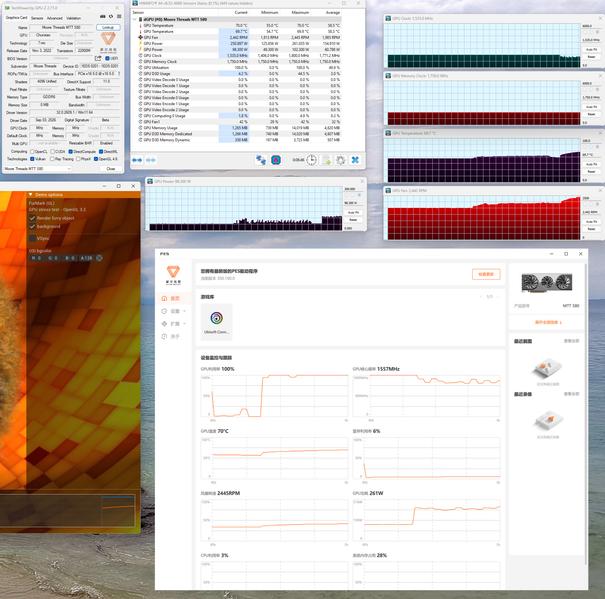
Task: Toggle the Vulkan checkbox in GPU-Z
Action: point(32,159)
